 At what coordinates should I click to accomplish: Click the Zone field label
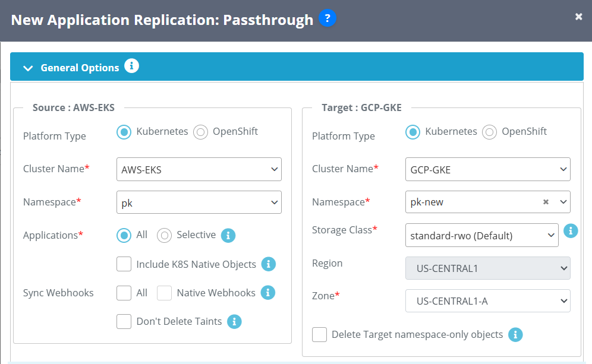coord(326,296)
